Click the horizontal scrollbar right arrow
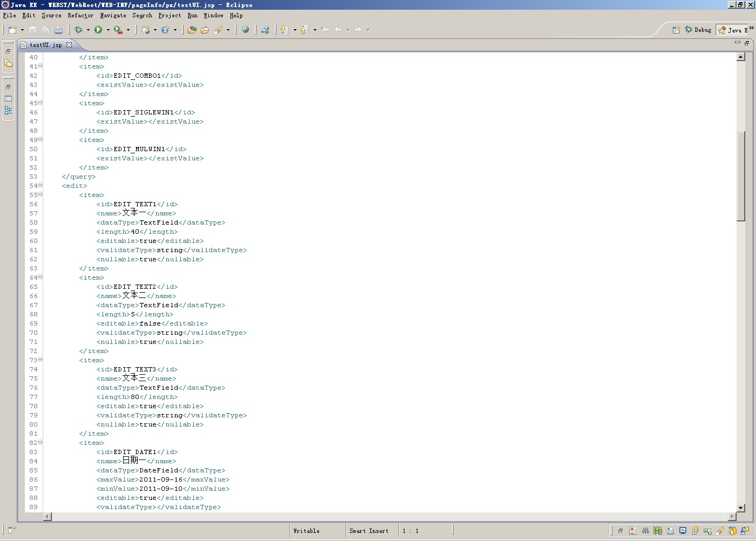This screenshot has width=756, height=541. pos(732,517)
